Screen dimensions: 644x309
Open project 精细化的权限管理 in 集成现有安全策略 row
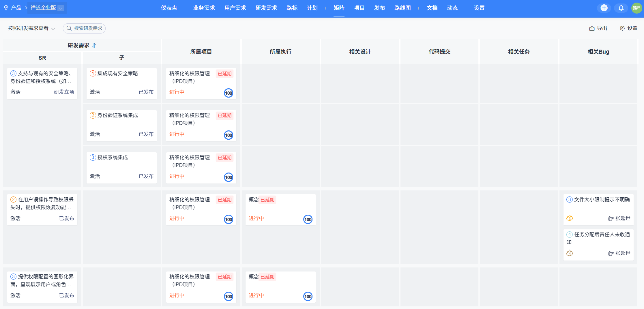pyautogui.click(x=190, y=77)
